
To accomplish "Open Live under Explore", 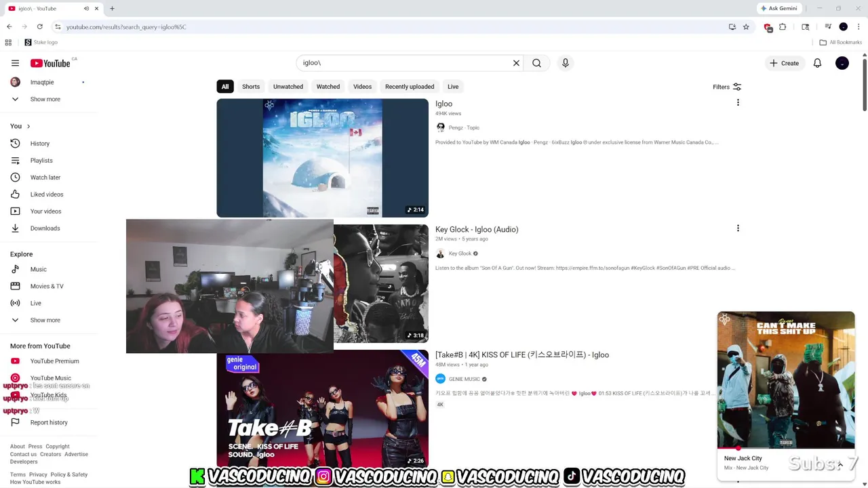I will pyautogui.click(x=35, y=303).
